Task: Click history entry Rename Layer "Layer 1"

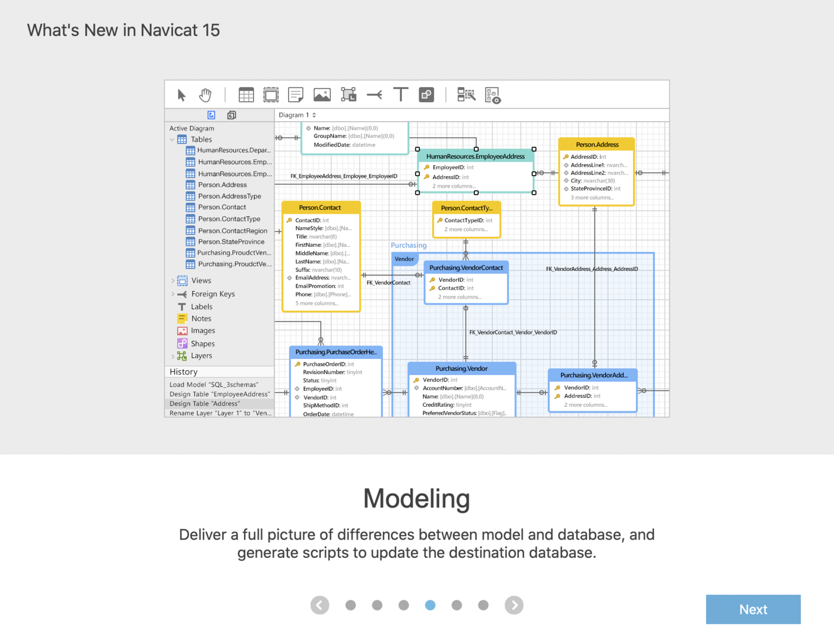Action: 221,413
